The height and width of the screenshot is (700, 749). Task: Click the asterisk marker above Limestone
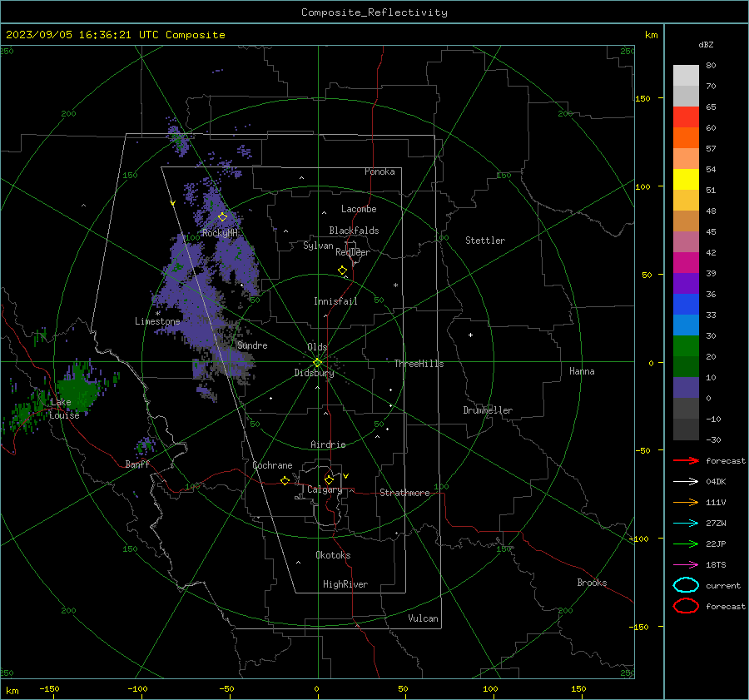[157, 314]
